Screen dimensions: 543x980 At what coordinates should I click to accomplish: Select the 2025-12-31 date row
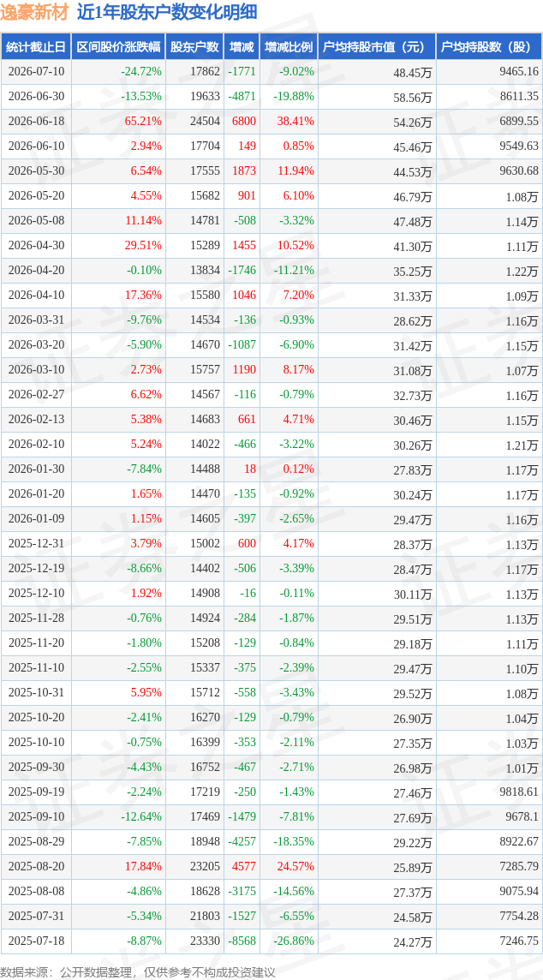coord(271,544)
